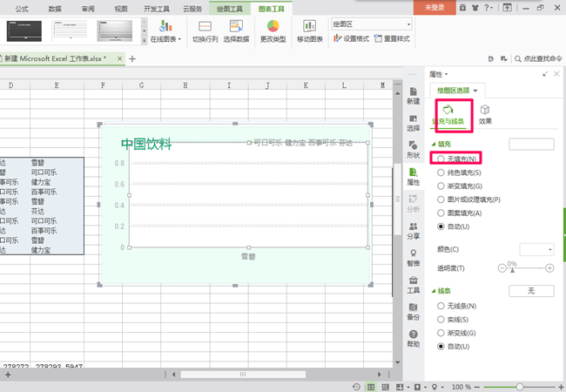Click the 透明度 transparency slider handle
The image size is (566, 392).
[x=512, y=270]
